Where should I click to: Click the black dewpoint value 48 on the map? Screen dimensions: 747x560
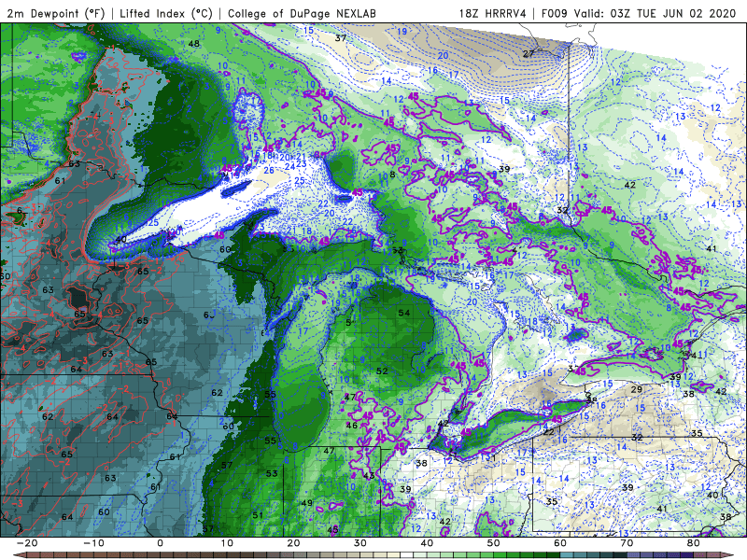click(x=194, y=44)
